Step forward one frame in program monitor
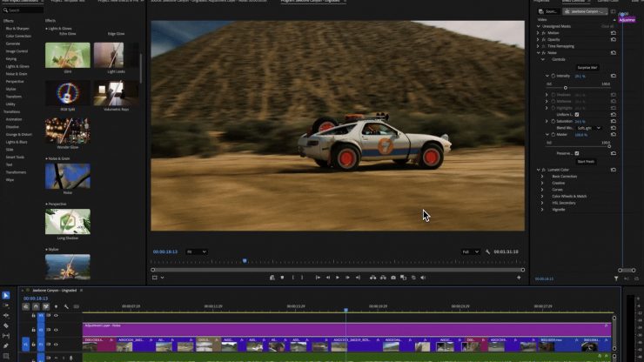 pyautogui.click(x=347, y=278)
